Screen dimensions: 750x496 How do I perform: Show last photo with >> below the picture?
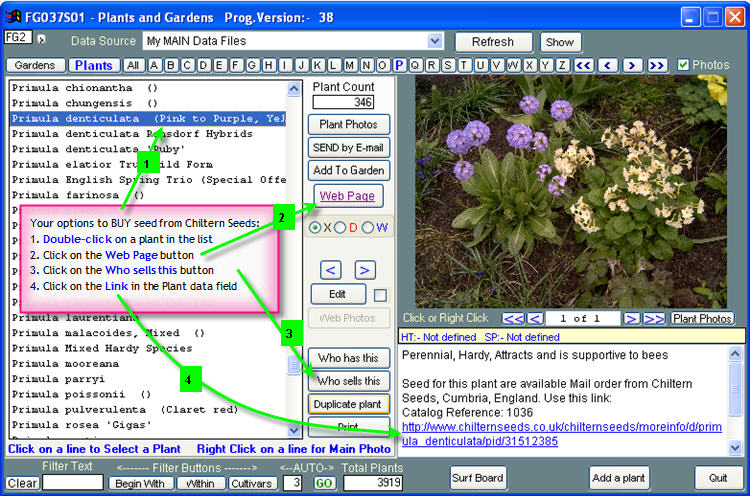point(654,319)
